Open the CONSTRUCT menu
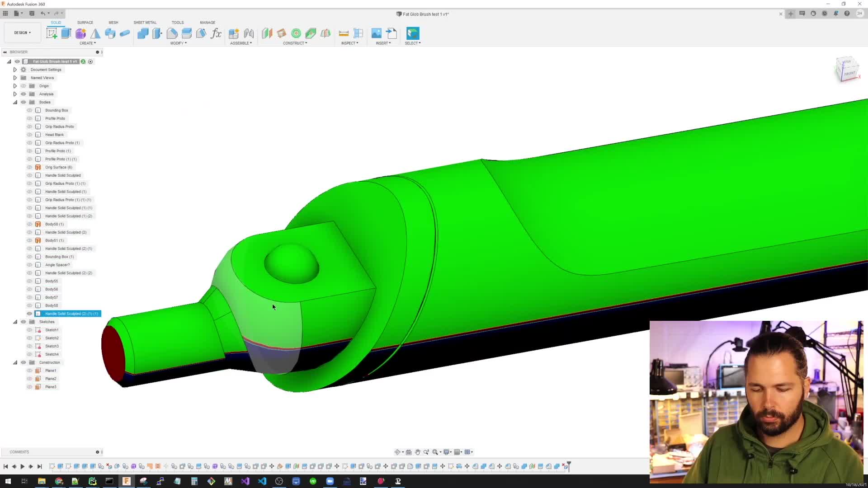 (295, 43)
